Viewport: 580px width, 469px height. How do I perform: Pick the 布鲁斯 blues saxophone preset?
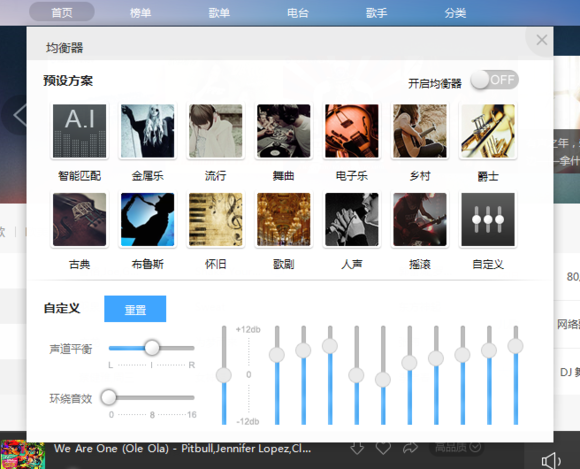pyautogui.click(x=148, y=219)
